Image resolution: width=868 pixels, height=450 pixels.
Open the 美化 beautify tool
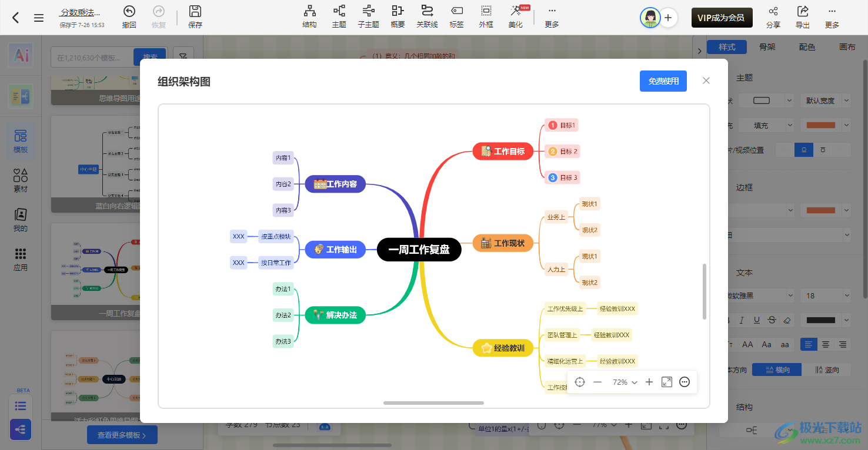click(516, 17)
